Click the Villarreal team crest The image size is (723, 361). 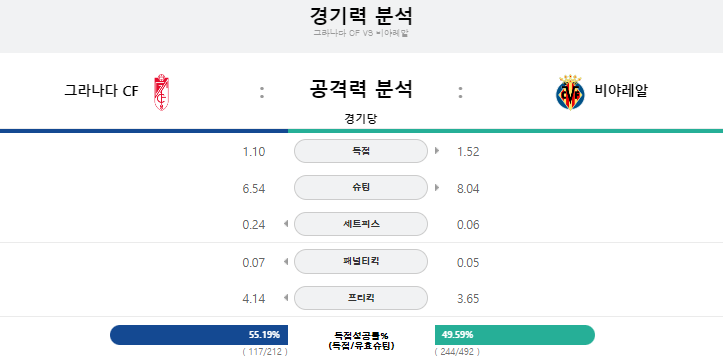coord(570,92)
